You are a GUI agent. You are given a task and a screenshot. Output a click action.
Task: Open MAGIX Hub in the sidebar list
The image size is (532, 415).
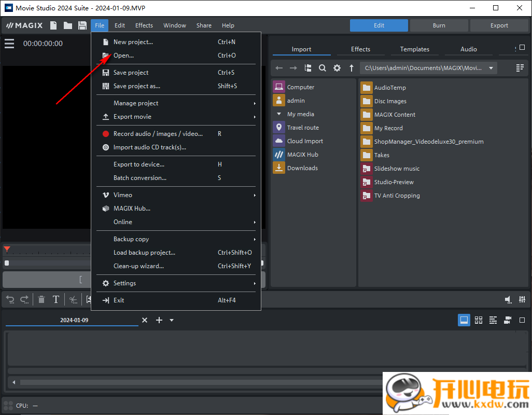(x=296, y=155)
